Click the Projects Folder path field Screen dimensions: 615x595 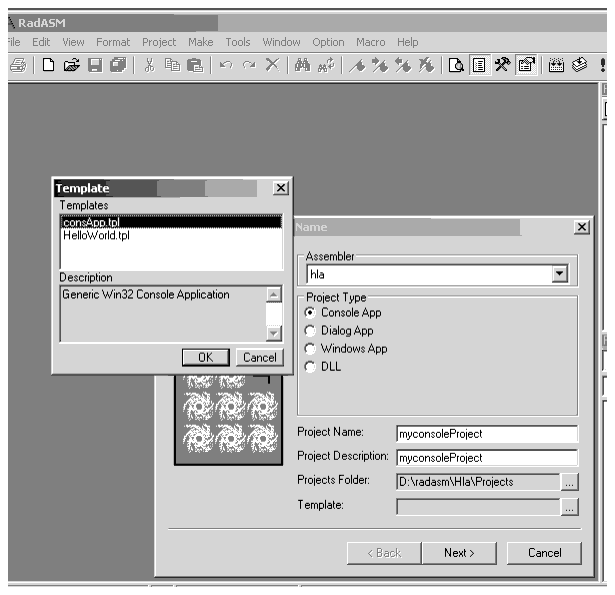pyautogui.click(x=478, y=482)
